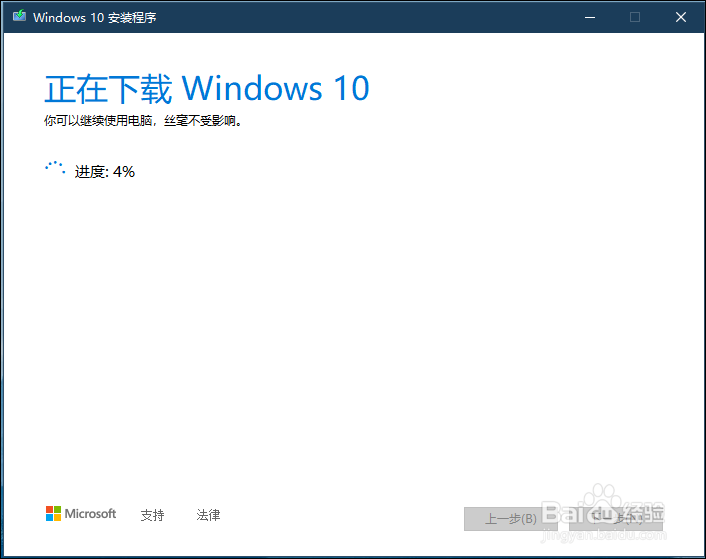This screenshot has height=559, width=706.
Task: Click the 你可以继续使用电脑 subtitle text
Action: coord(143,121)
